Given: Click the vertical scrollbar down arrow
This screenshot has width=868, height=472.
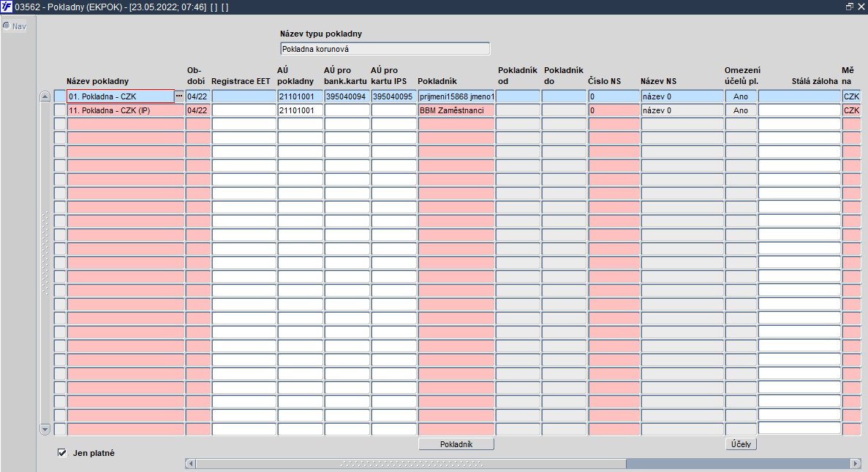Looking at the screenshot, I should coord(45,429).
